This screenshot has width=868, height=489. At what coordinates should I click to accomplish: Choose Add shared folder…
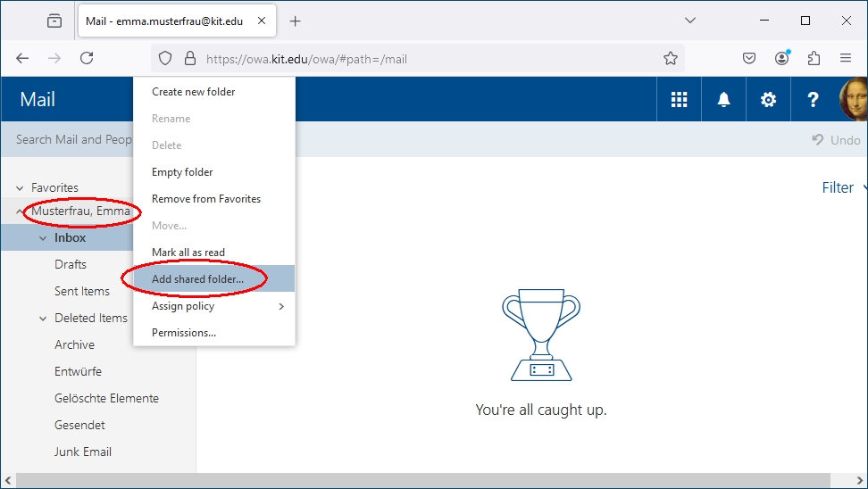tap(213, 278)
